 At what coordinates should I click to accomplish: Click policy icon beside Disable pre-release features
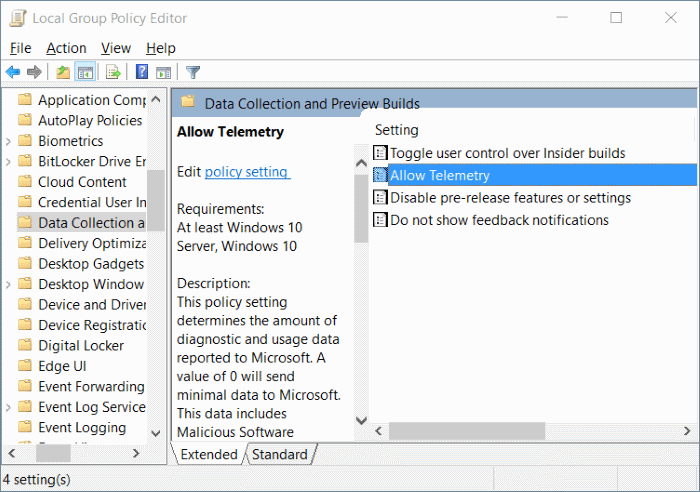click(x=380, y=197)
